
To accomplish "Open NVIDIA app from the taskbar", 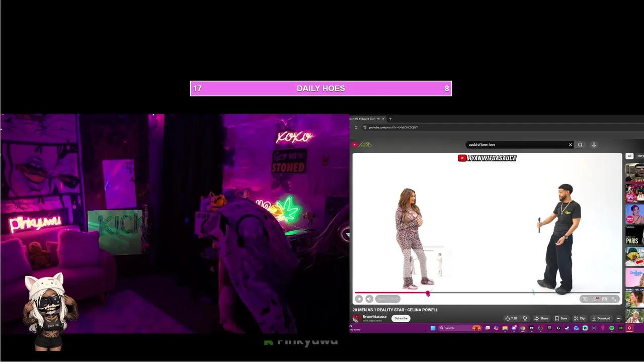I will [x=620, y=328].
